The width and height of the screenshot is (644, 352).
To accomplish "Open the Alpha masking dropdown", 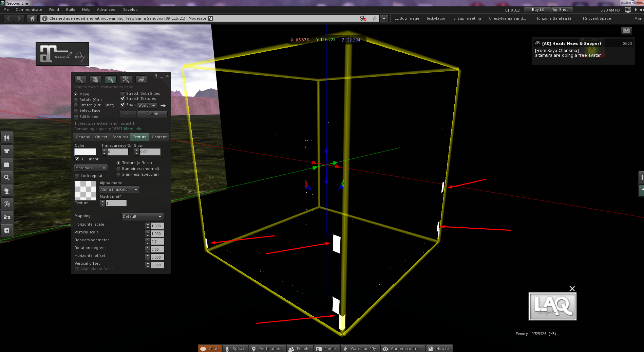I will pos(119,189).
